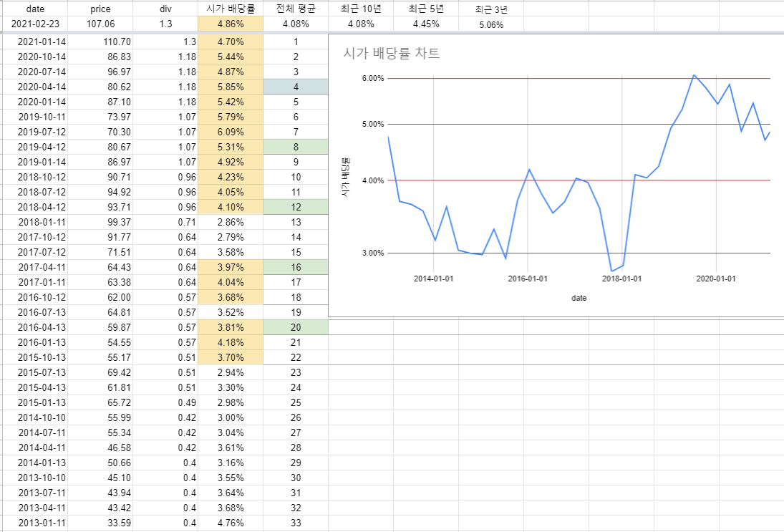The height and width of the screenshot is (532, 784).
Task: Select the yield cell 3.68% for 2016-10-12
Action: pos(231,297)
